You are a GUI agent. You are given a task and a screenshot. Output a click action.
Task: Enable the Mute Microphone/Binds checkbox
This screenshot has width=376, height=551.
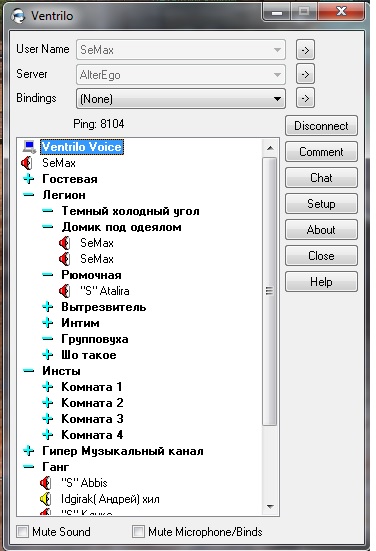(x=138, y=531)
